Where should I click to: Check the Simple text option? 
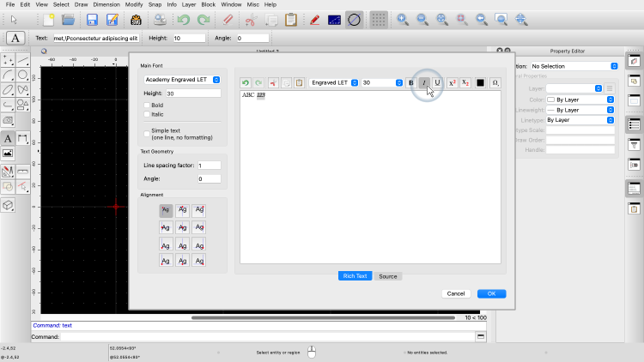pos(147,131)
